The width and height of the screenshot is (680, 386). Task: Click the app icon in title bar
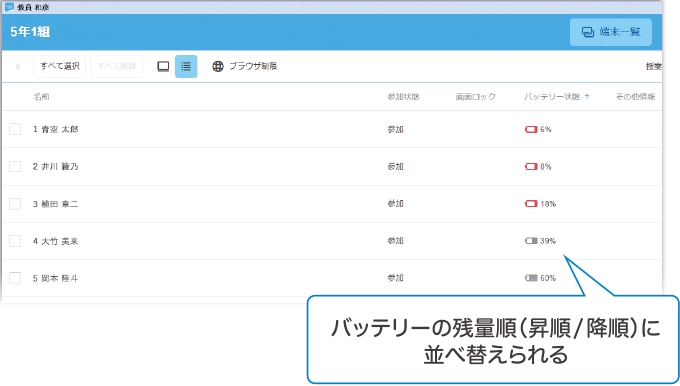click(x=9, y=7)
